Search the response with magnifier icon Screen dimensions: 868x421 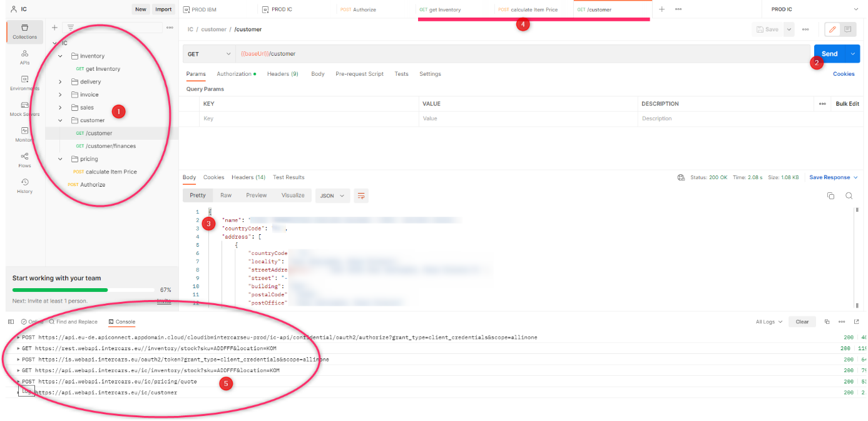(849, 196)
